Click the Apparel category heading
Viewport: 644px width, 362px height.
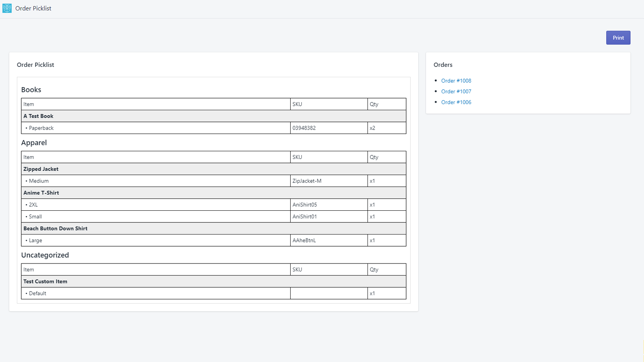pyautogui.click(x=34, y=143)
